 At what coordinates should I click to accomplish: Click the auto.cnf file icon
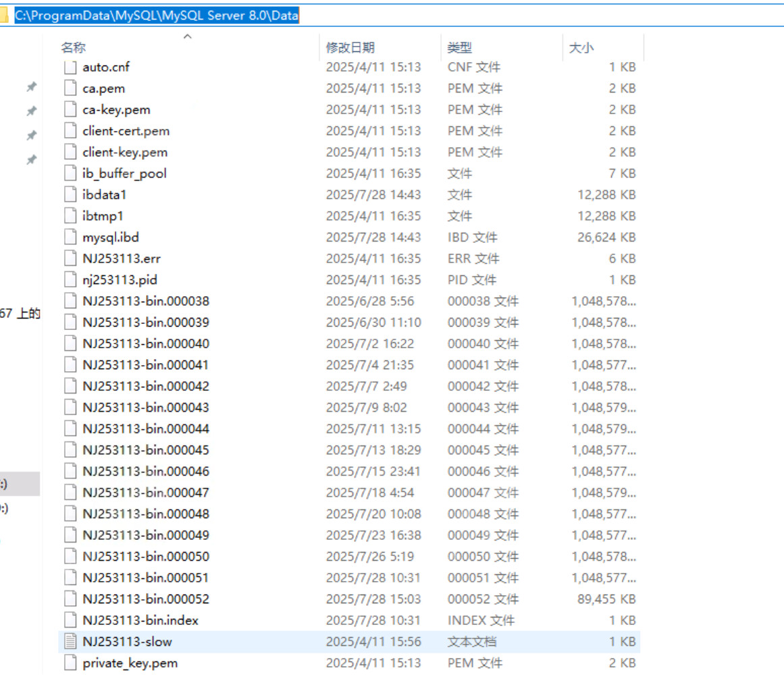click(x=70, y=67)
